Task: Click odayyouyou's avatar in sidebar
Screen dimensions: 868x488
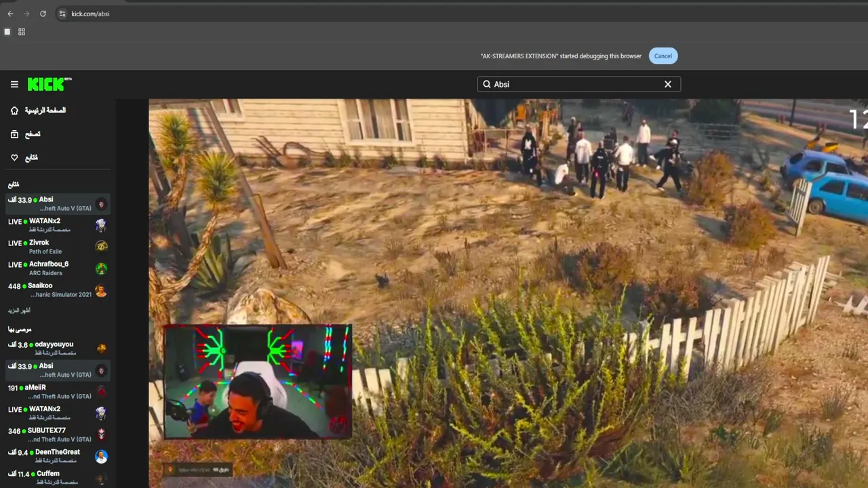Action: [101, 348]
